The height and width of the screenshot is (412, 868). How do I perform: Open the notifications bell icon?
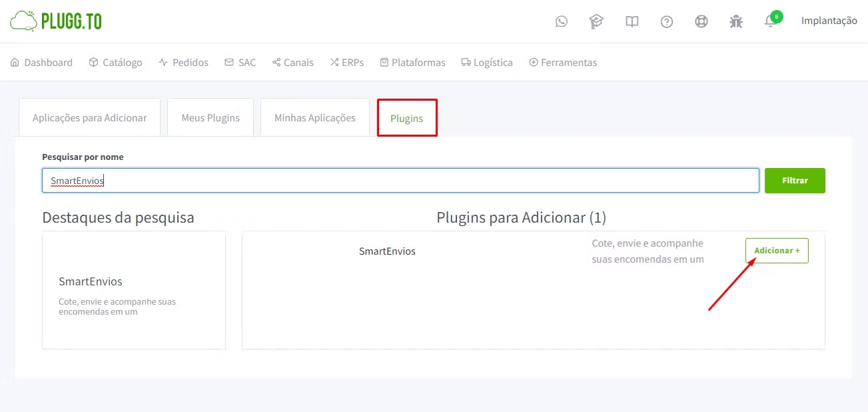[x=770, y=22]
